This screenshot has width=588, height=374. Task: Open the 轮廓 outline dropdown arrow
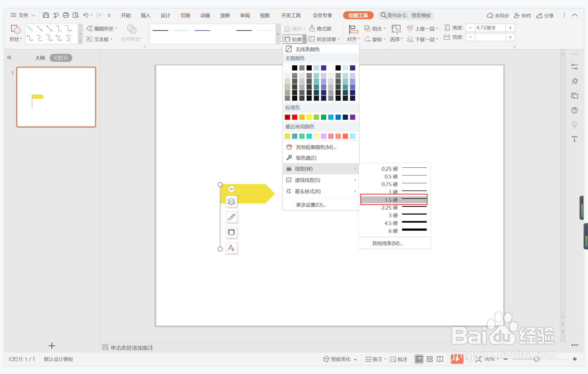(304, 39)
